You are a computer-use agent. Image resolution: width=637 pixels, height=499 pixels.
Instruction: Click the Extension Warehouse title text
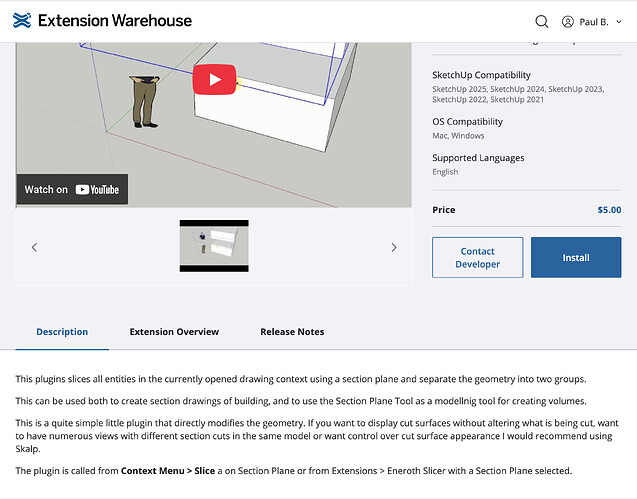coord(115,21)
